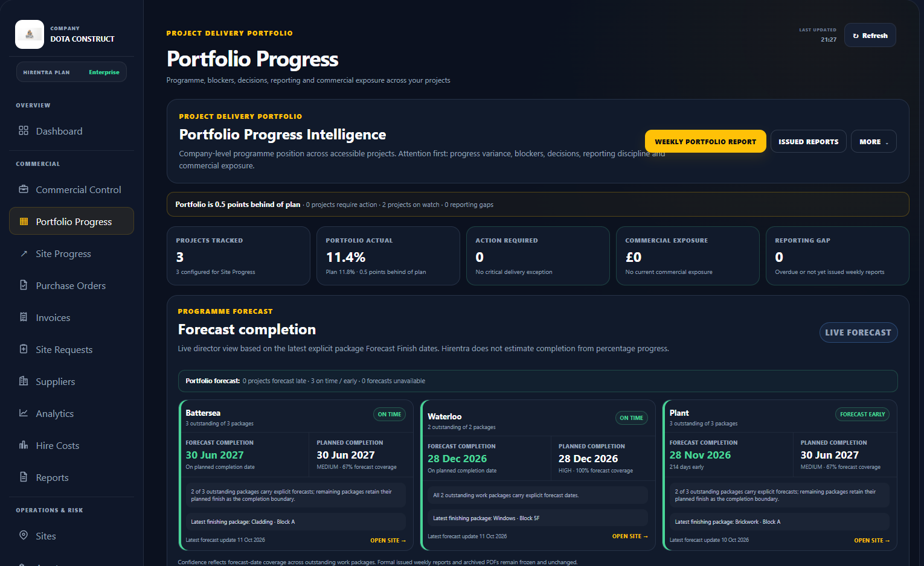Viewport: 924px width, 566px height.
Task: Open the Analytics section
Action: [x=71, y=413]
